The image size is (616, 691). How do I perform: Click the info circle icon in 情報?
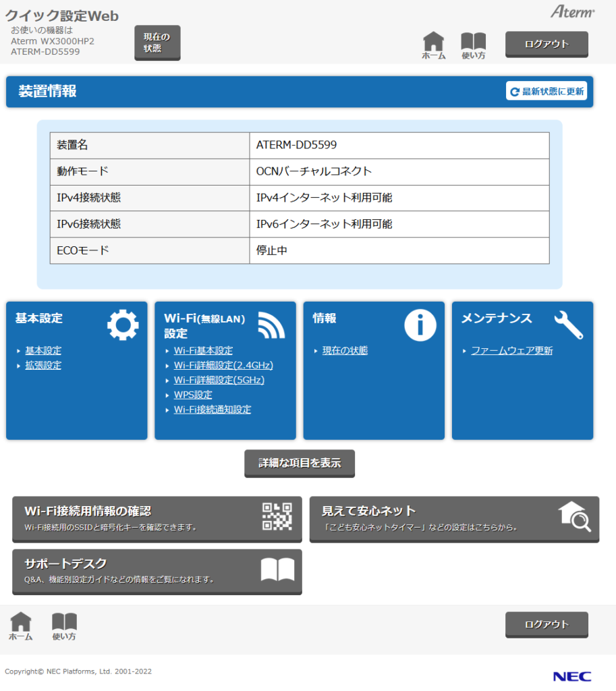pyautogui.click(x=420, y=325)
